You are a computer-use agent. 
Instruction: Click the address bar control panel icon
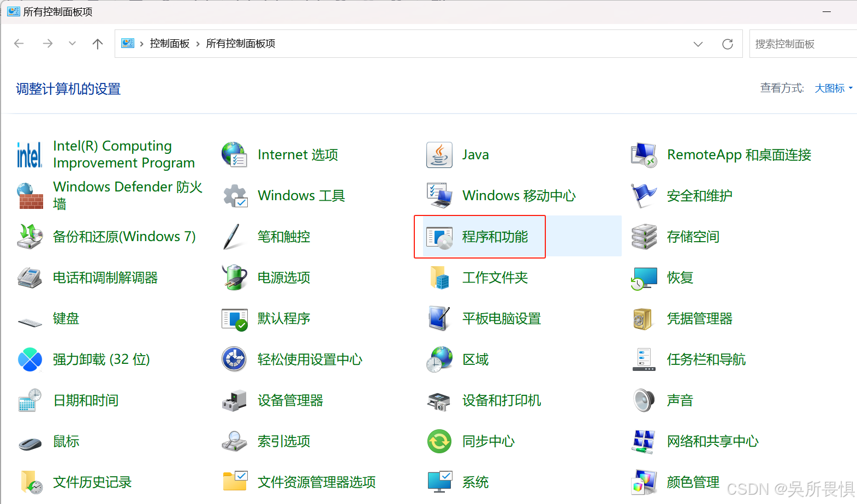coord(128,44)
